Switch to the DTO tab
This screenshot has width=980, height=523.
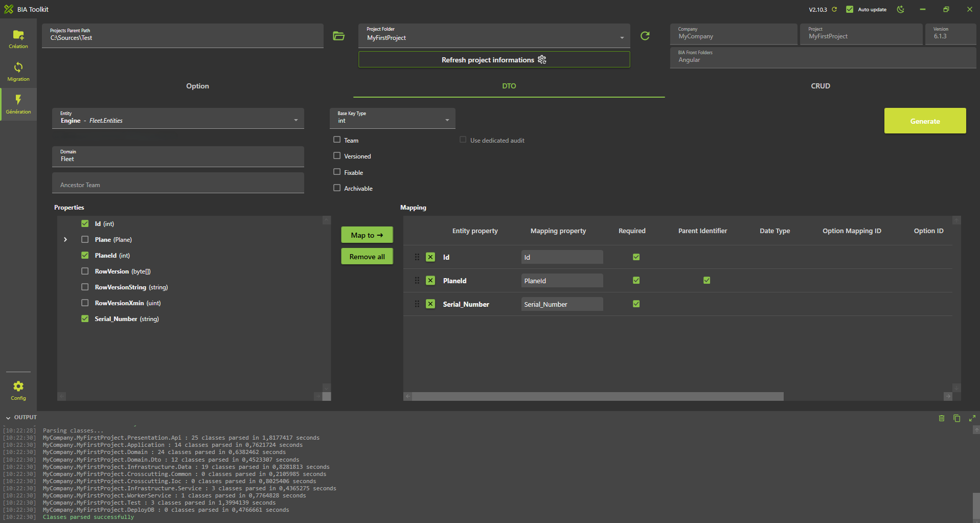[x=509, y=86]
